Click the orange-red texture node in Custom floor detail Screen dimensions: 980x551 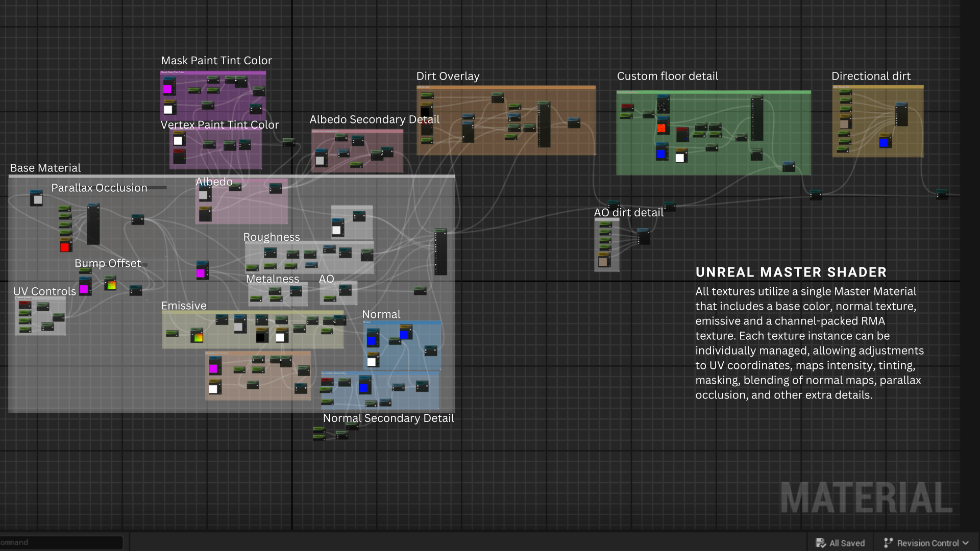coord(661,128)
